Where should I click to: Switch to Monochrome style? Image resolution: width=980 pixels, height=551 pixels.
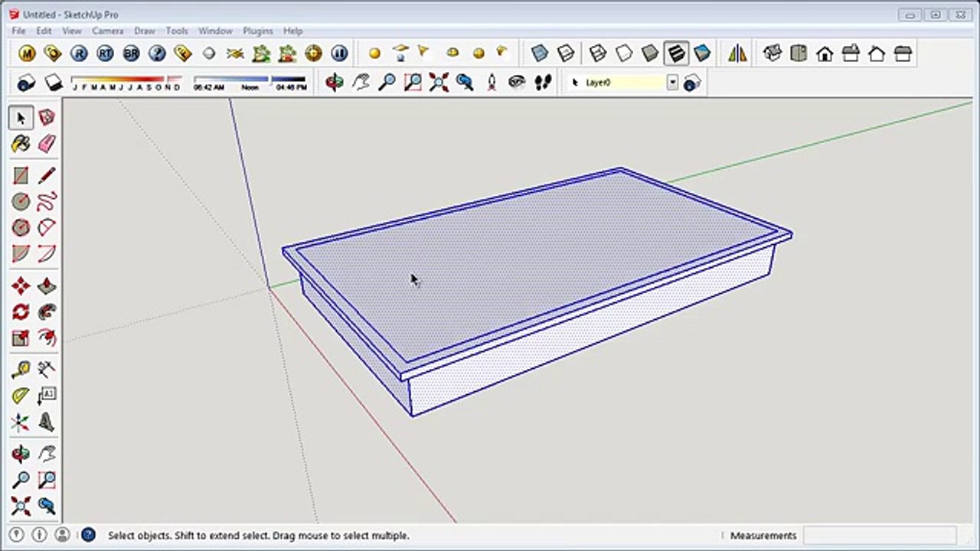pos(702,54)
